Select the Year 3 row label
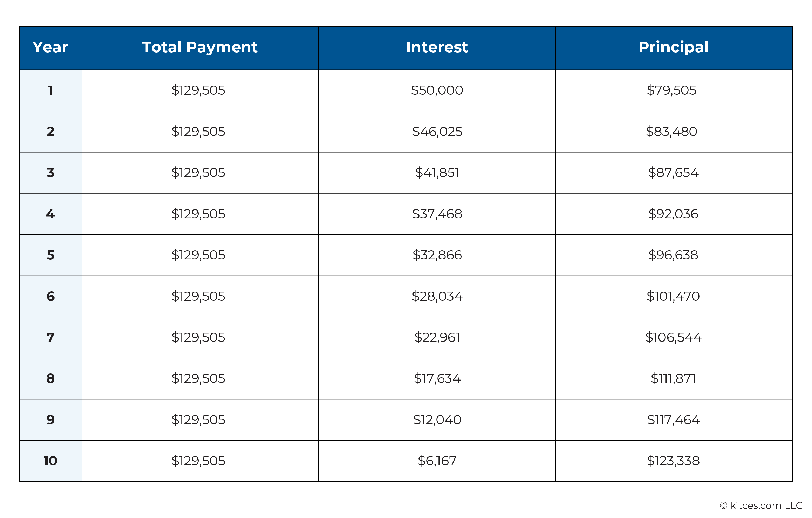Screen dimensions: 812x518 [50, 173]
